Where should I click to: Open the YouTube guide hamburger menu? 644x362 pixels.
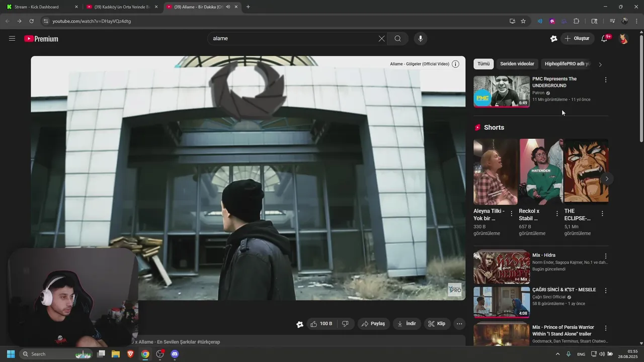click(12, 38)
